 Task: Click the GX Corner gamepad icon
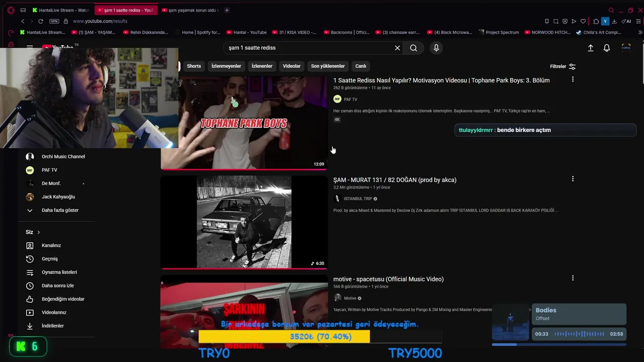tap(23, 10)
